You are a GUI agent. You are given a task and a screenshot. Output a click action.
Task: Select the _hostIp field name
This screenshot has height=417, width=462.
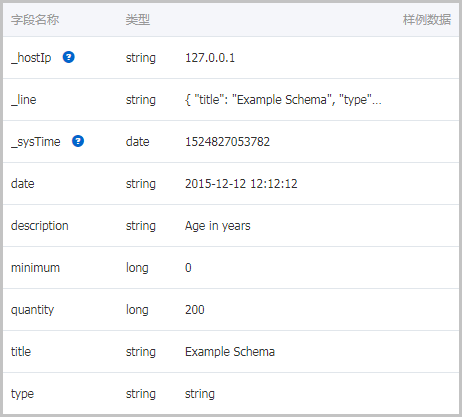click(x=31, y=58)
